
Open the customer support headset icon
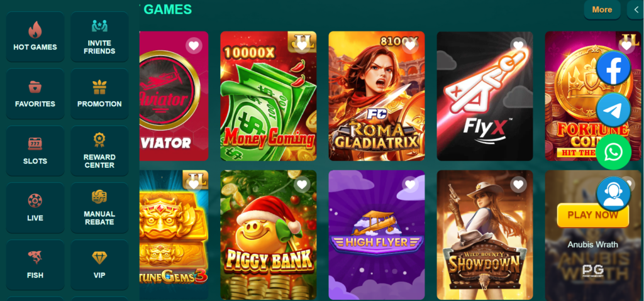point(614,194)
